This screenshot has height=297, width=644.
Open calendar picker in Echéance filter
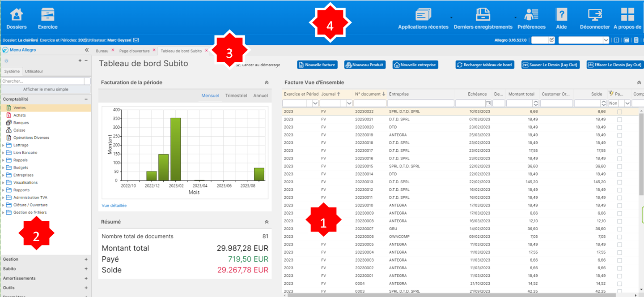click(488, 103)
